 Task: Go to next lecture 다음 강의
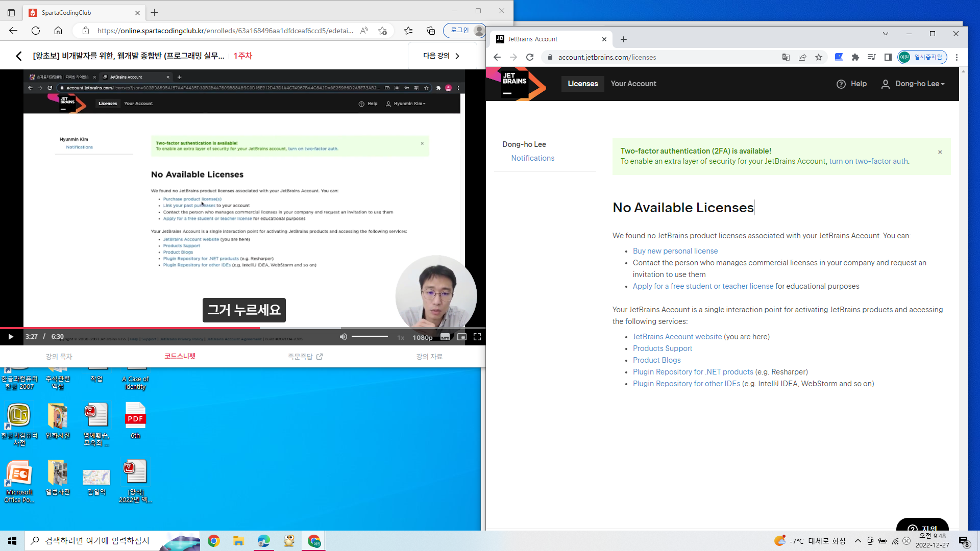point(442,56)
